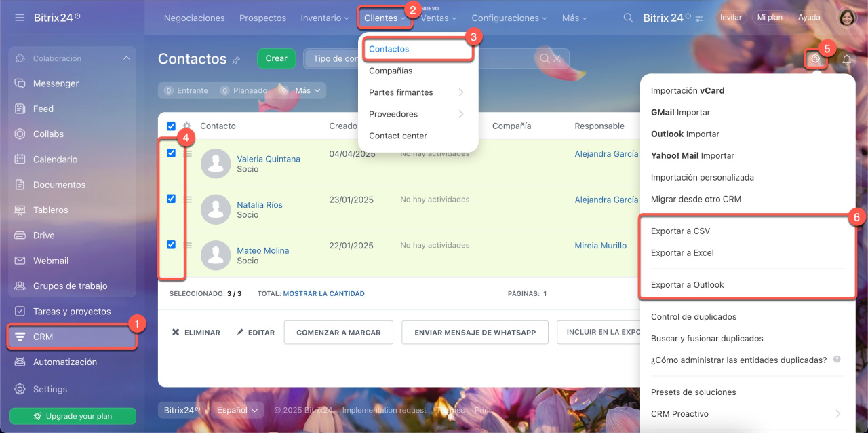
Task: Open the hamburger menu beside the Bitrix24 logo
Action: [x=20, y=17]
